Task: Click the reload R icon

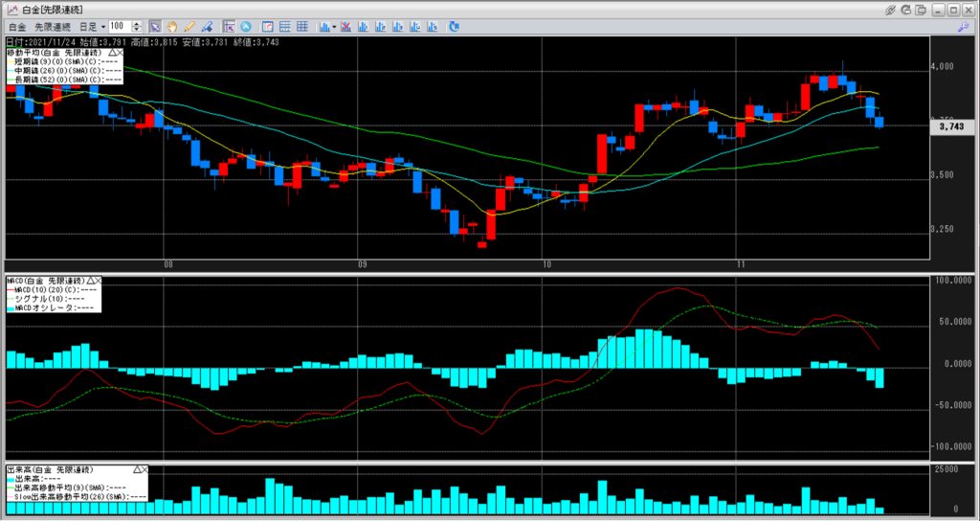Action: [454, 27]
